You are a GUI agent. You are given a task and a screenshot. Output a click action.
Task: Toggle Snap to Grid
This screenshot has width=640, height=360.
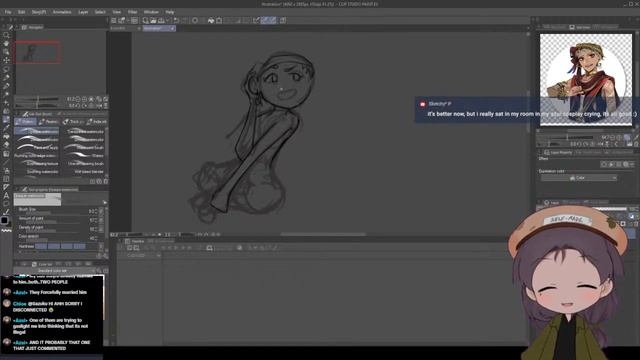point(272,20)
